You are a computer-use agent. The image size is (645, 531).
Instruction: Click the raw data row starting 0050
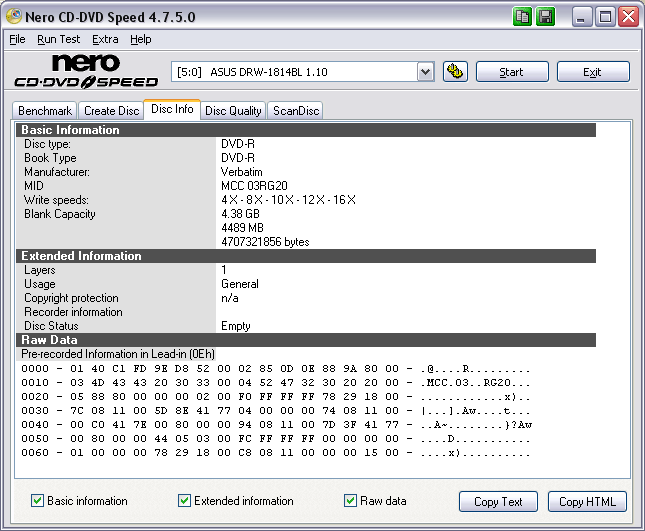276,438
